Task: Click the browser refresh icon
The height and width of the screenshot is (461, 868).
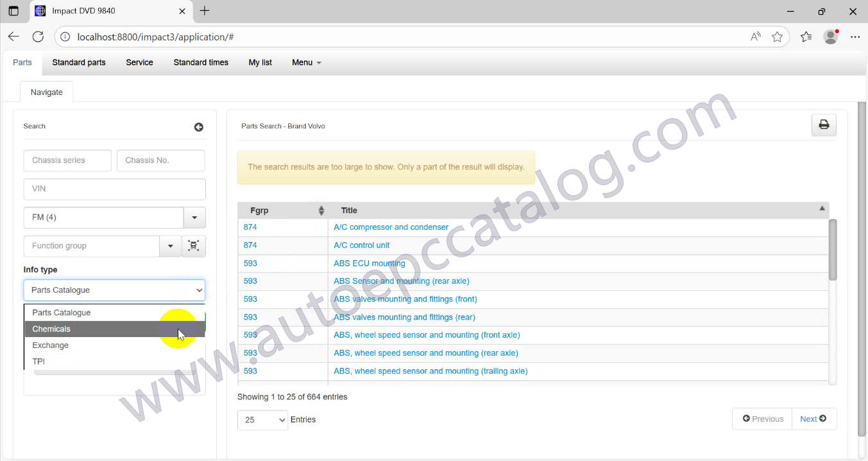Action: click(38, 37)
